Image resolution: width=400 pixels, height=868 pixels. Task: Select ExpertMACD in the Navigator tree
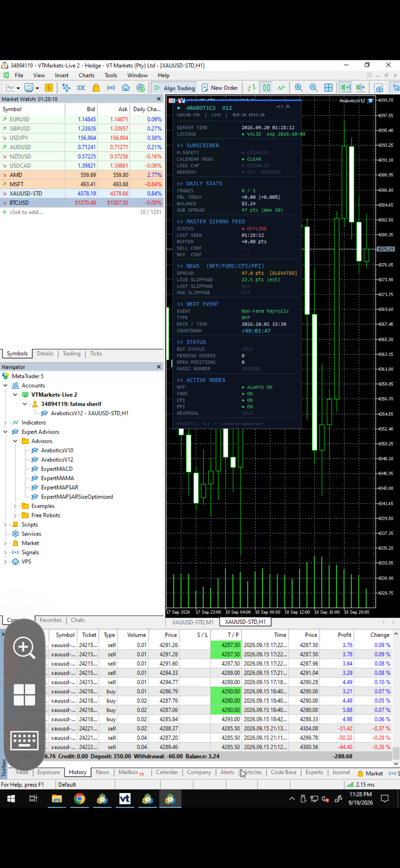[57, 469]
